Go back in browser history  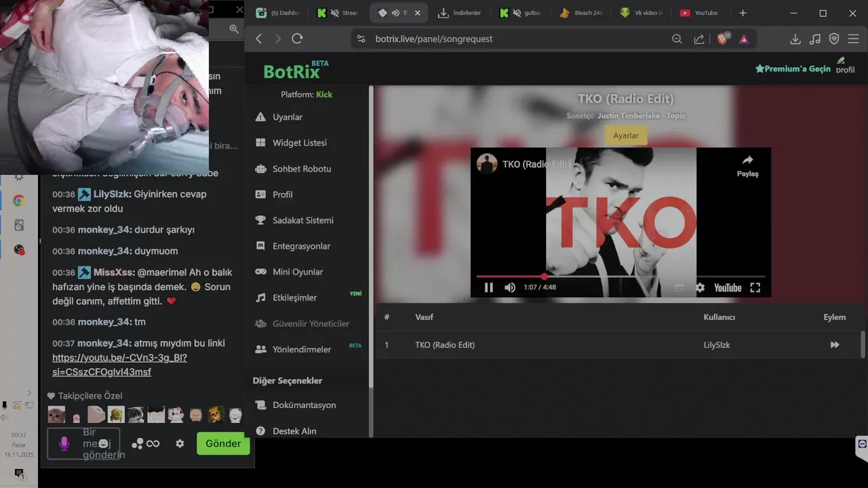pos(258,39)
